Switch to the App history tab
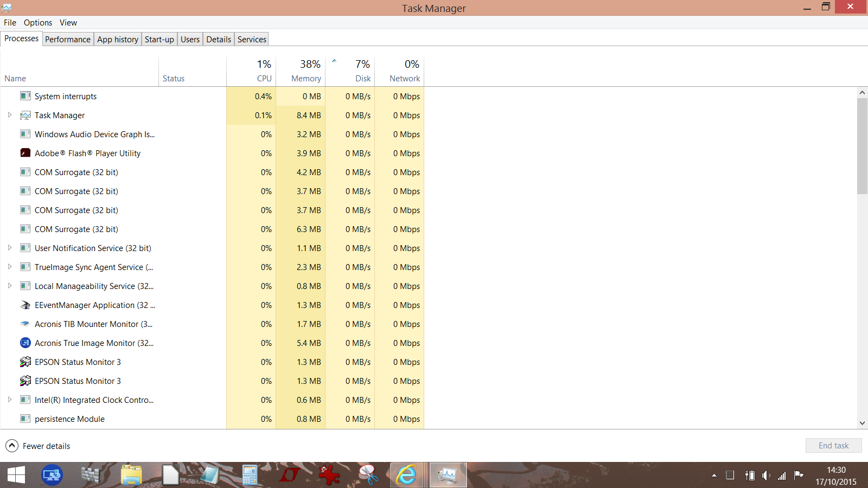 (118, 39)
